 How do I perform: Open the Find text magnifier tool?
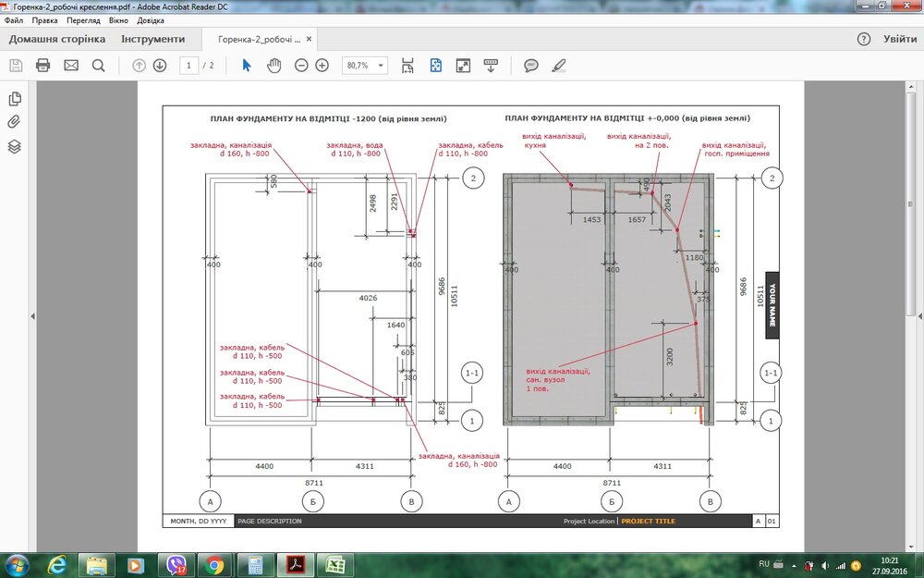98,66
